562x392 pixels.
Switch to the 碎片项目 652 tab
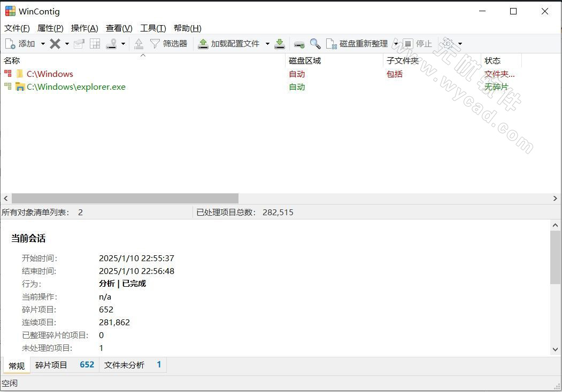pyautogui.click(x=65, y=365)
